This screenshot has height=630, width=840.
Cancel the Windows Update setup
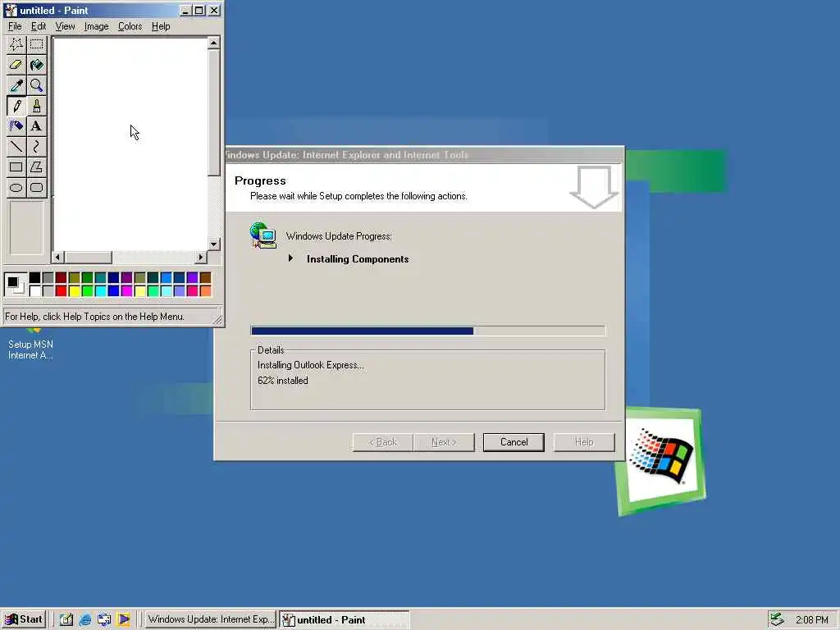514,442
